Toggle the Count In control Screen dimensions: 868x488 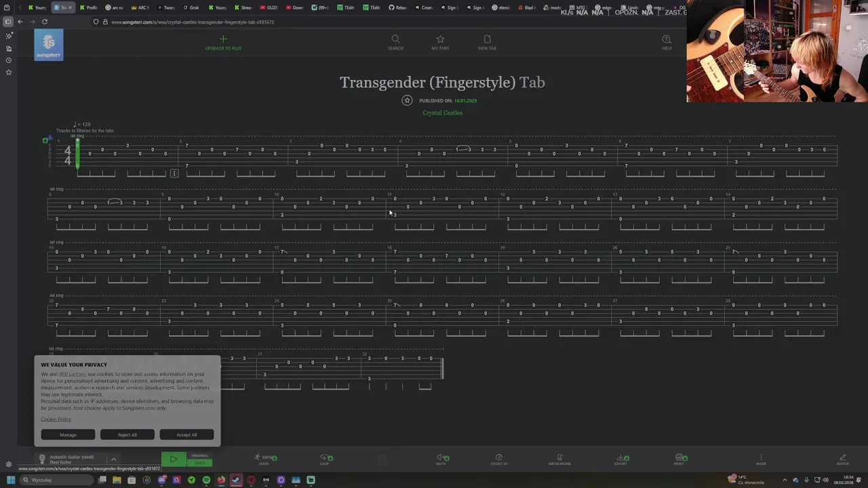click(499, 460)
